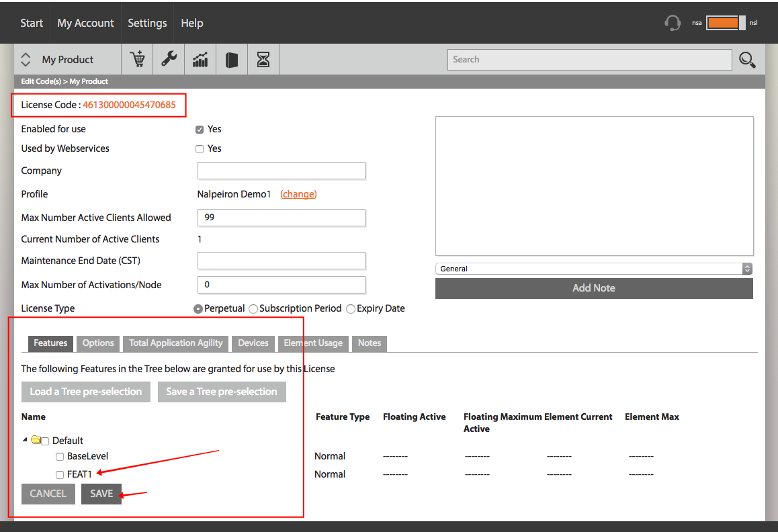This screenshot has height=532, width=778.
Task: Click the Name column header
Action: 33,417
